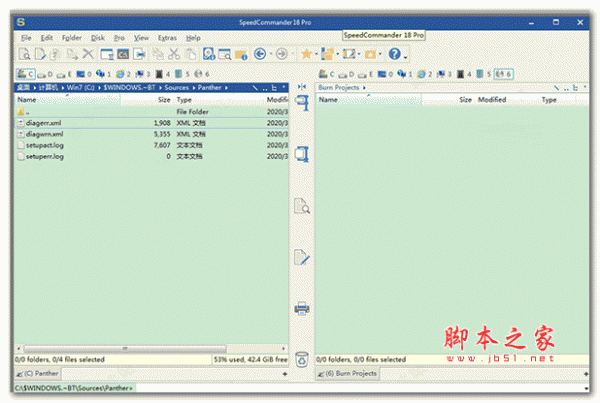
Task: Select location 6 in the right pane's drive bar
Action: coord(504,74)
